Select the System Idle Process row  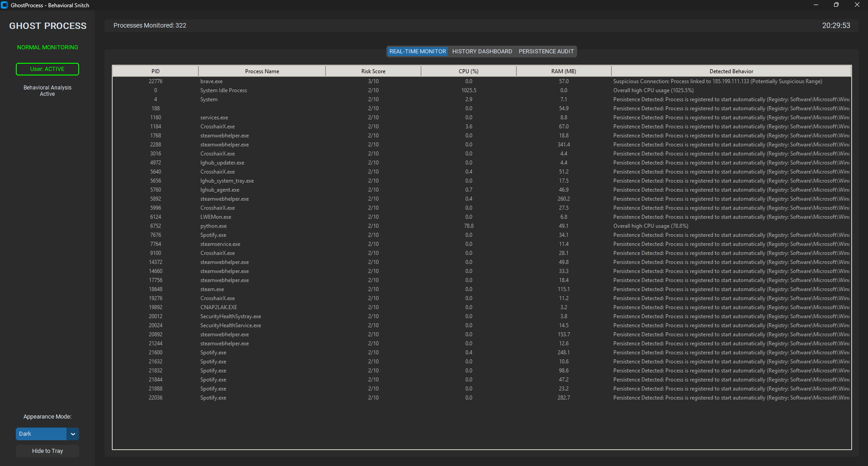click(x=223, y=90)
